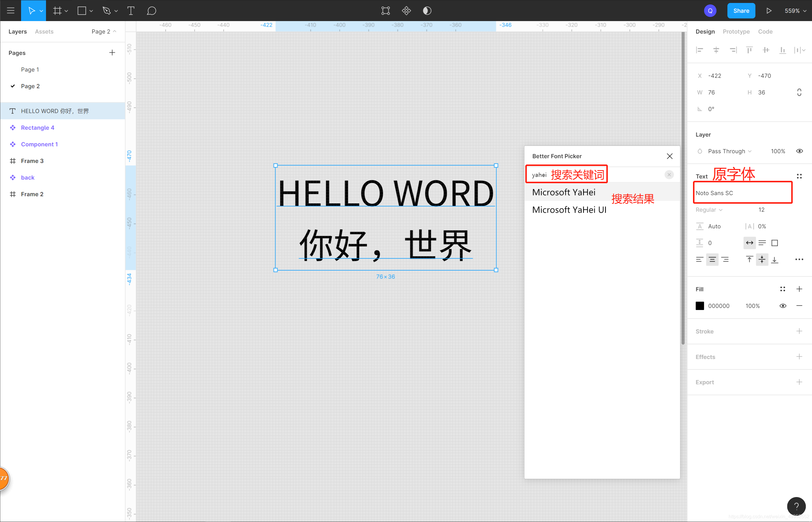Viewport: 812px width, 522px height.
Task: Select the Text tool in toolbar
Action: [x=130, y=11]
